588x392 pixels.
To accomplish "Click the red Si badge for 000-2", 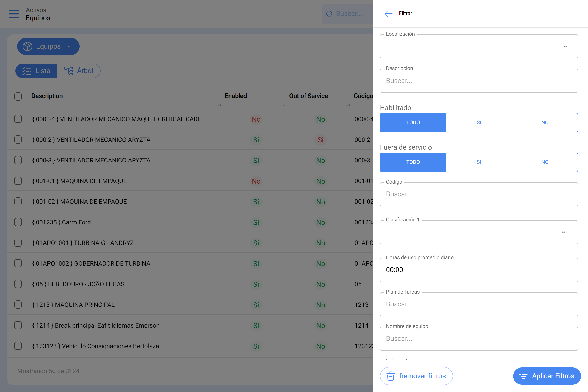I will (x=320, y=140).
